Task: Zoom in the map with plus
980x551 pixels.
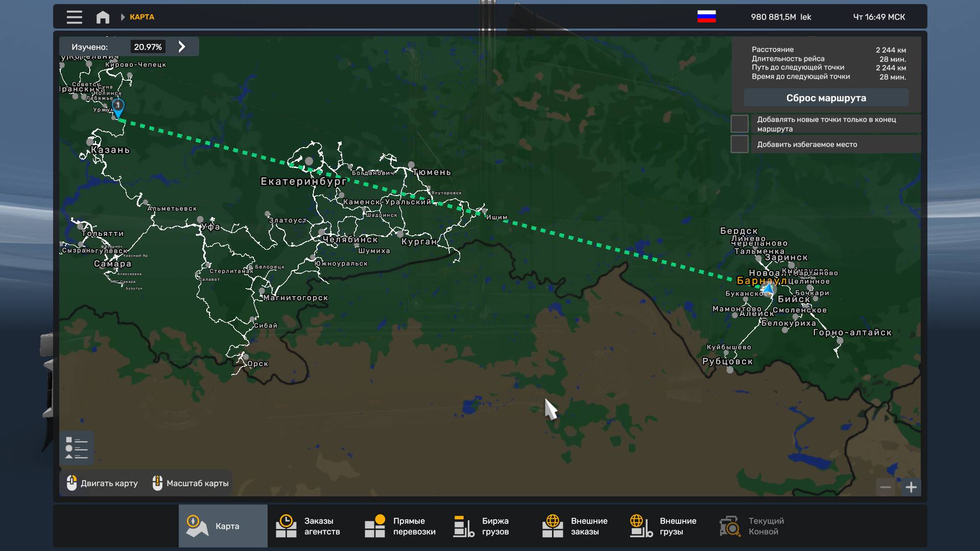Action: click(x=911, y=487)
